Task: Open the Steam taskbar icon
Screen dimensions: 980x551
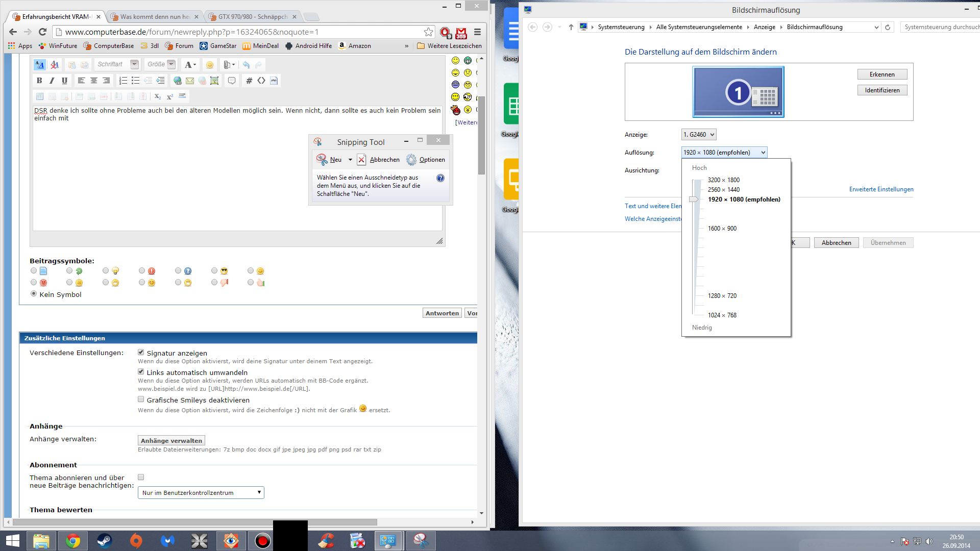Action: tap(105, 541)
